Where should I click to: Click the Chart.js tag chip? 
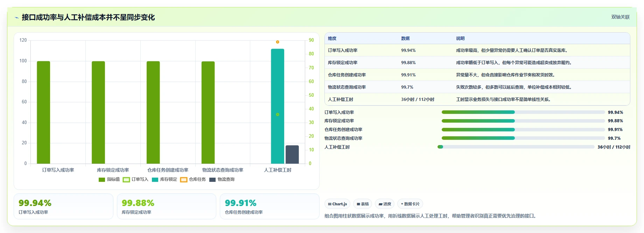click(337, 204)
